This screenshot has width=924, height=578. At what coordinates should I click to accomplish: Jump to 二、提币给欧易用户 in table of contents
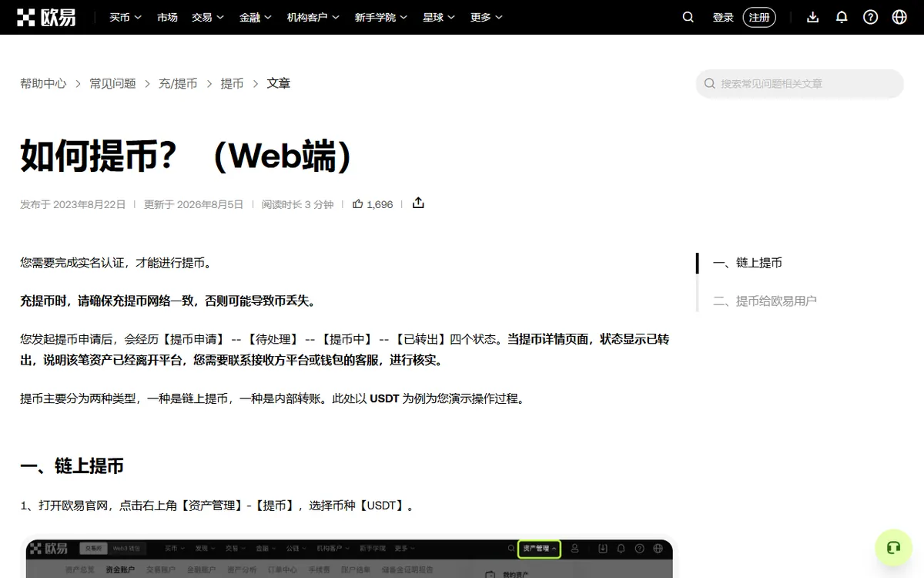click(x=765, y=301)
